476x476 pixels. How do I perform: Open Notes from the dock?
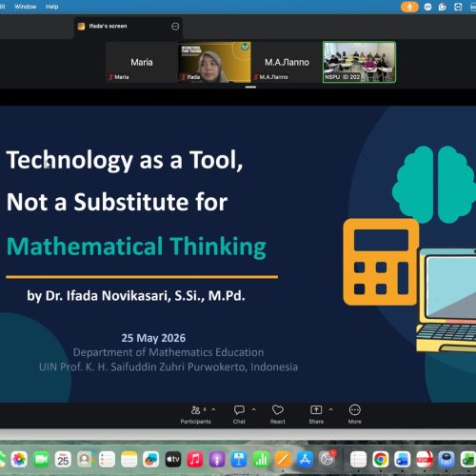pyautogui.click(x=129, y=459)
